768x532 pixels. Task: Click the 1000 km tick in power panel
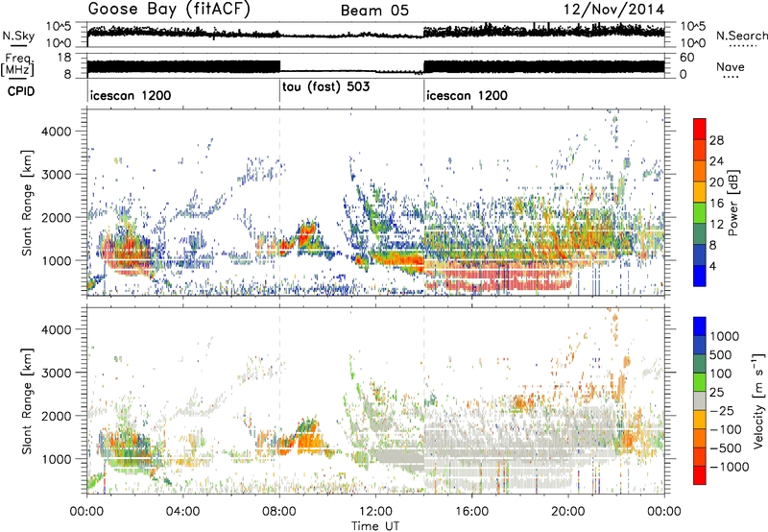(x=57, y=260)
